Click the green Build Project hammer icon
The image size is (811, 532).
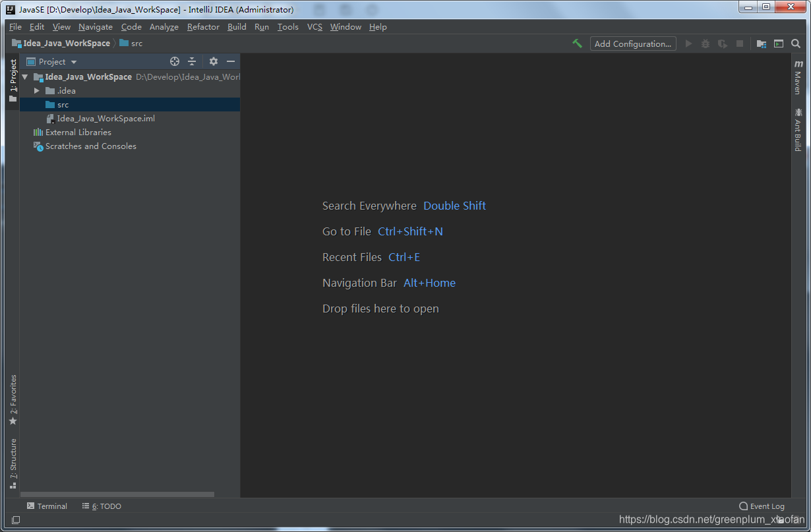577,44
